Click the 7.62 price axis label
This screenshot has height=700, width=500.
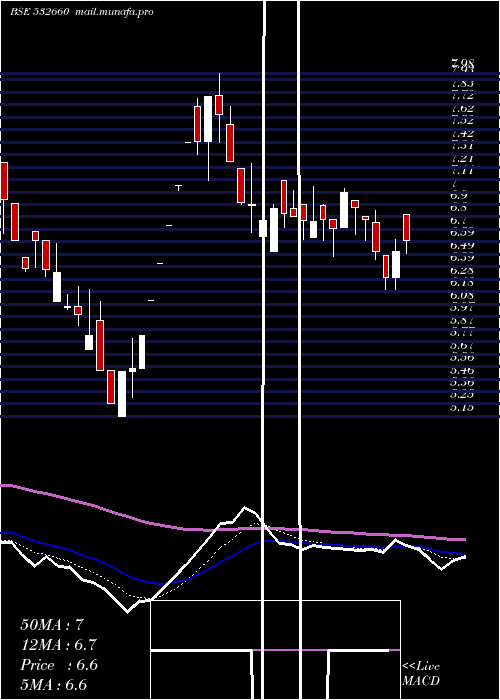point(462,108)
